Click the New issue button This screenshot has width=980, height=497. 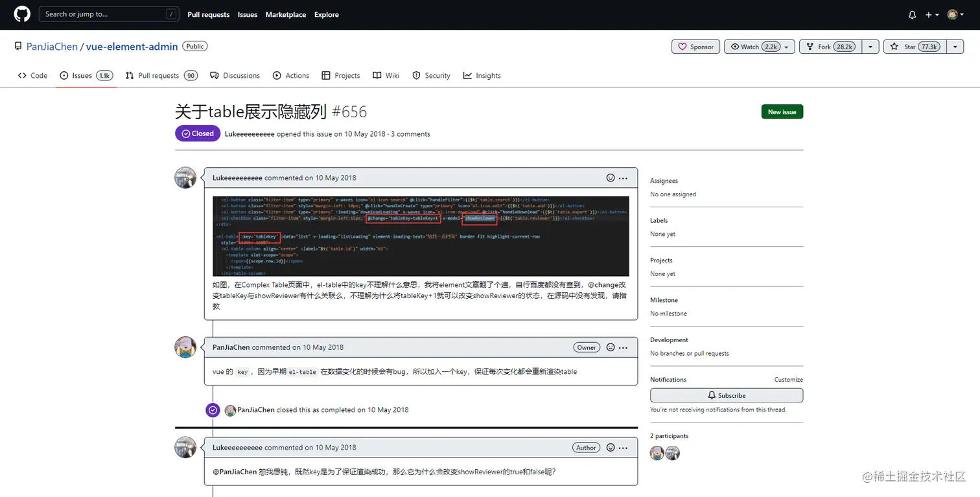[782, 111]
